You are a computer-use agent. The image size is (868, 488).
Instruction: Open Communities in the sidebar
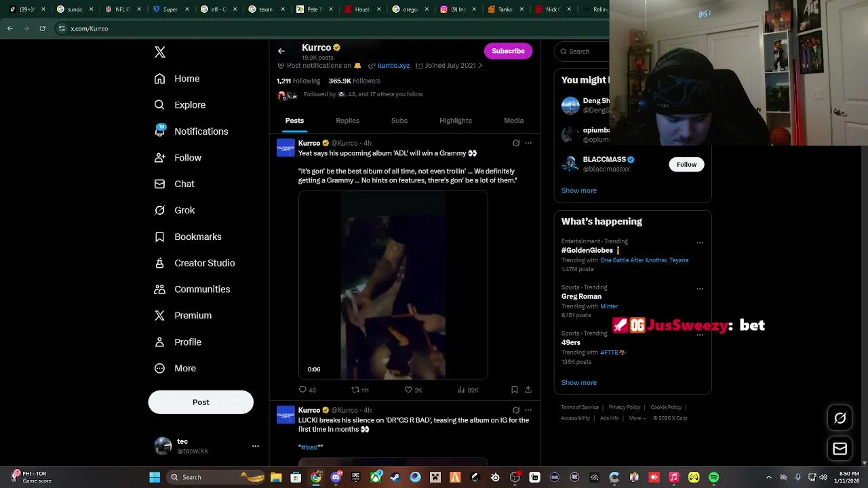tap(192, 289)
